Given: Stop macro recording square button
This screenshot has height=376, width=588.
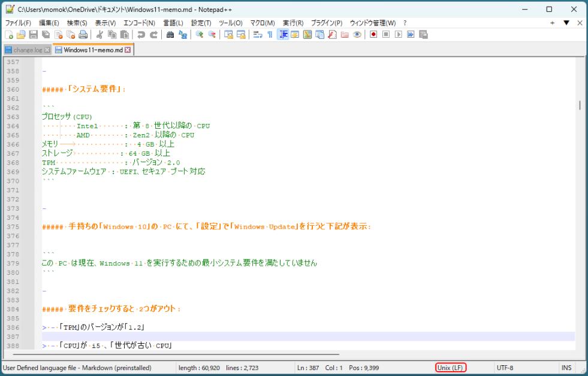Looking at the screenshot, I should (x=386, y=35).
